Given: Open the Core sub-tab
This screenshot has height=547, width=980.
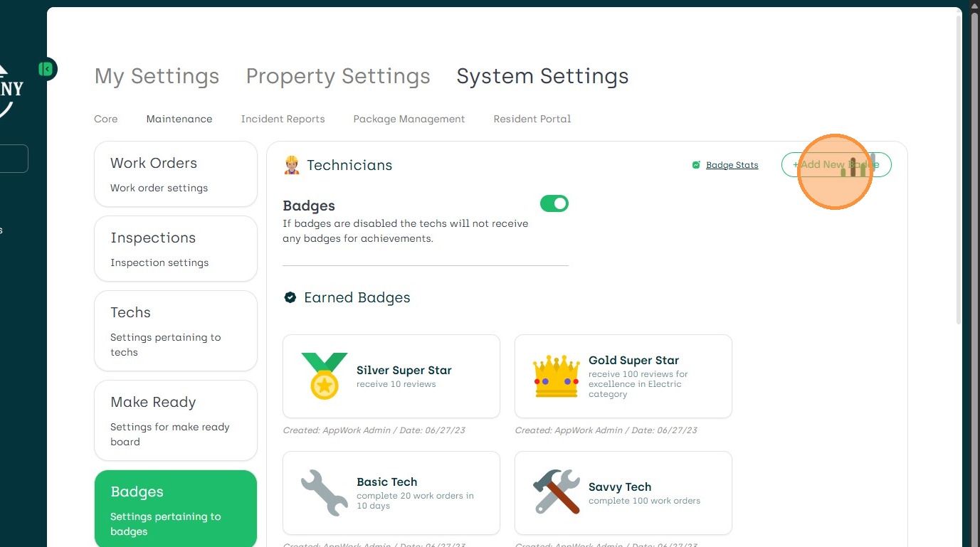Looking at the screenshot, I should click(x=106, y=119).
